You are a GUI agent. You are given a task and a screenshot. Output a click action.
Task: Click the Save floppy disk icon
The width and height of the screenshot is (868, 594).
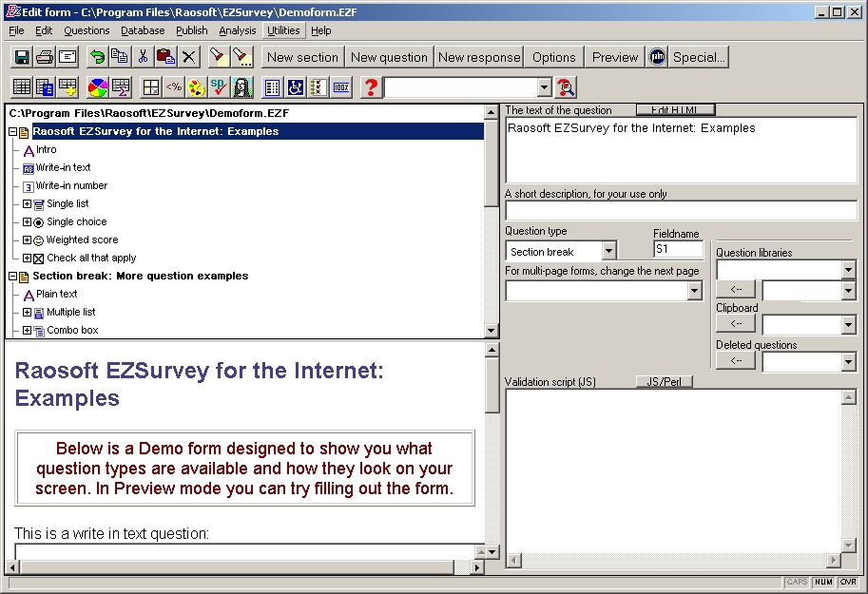22,57
